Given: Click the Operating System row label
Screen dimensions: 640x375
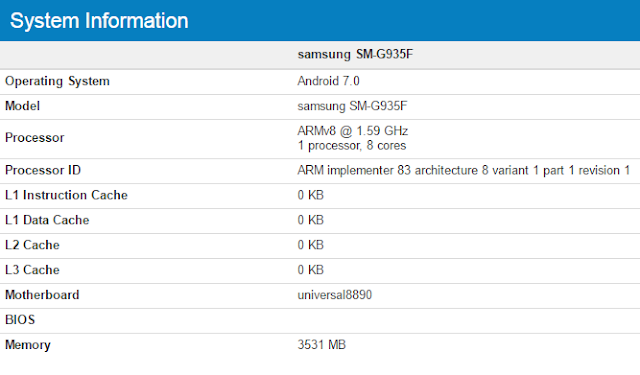Looking at the screenshot, I should click(57, 81).
